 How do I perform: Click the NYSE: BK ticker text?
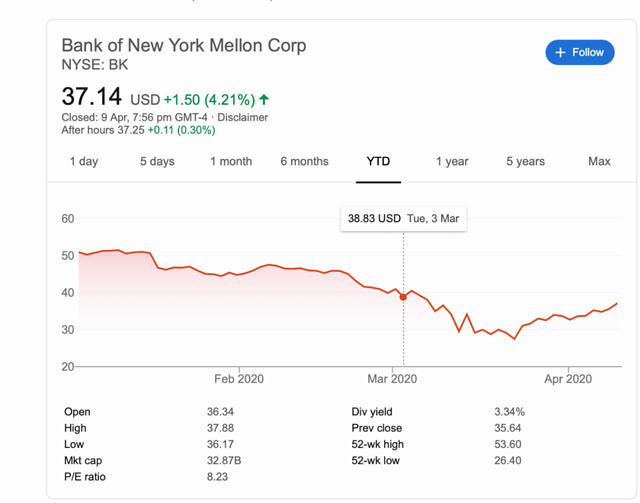tap(95, 65)
